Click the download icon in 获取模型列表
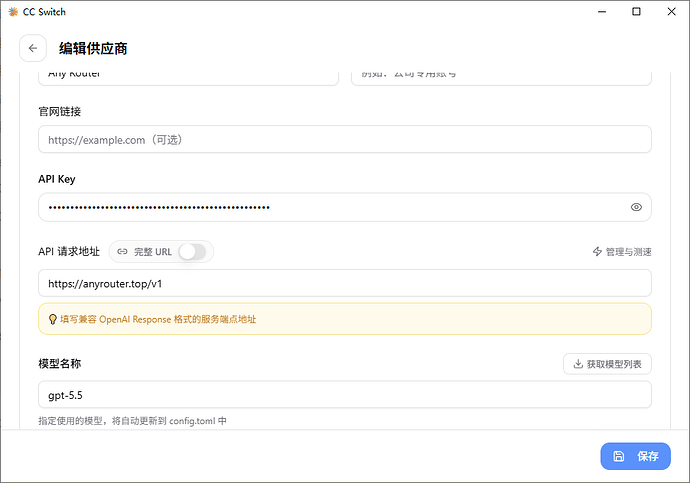Viewport: 690px width, 483px height. click(578, 364)
